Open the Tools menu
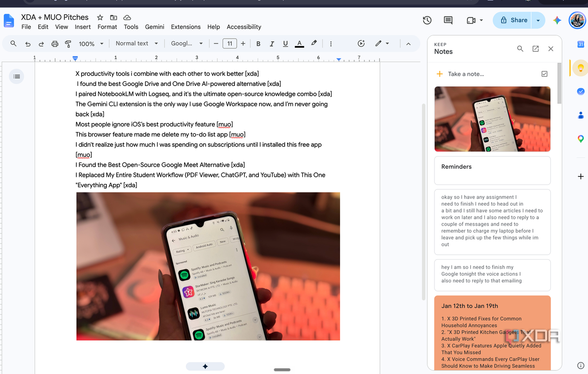Image resolution: width=588 pixels, height=374 pixels. 131,27
